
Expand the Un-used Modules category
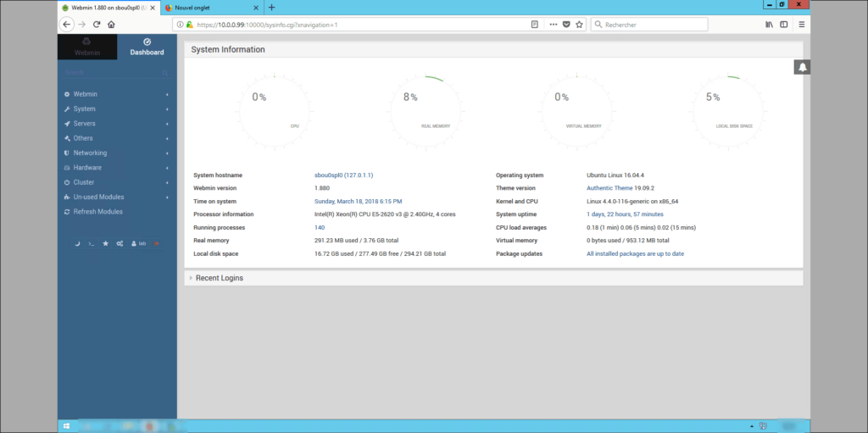coord(117,197)
